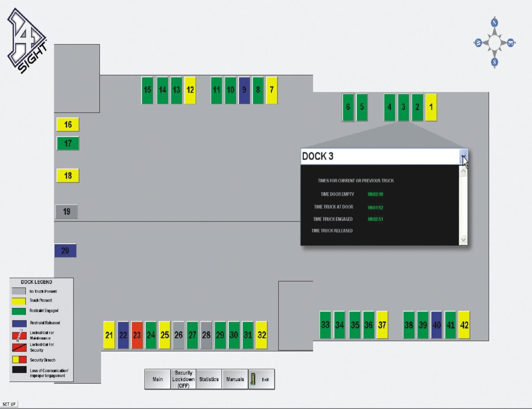Select dock 18 yellow indicator
The image size is (532, 409).
tap(67, 175)
